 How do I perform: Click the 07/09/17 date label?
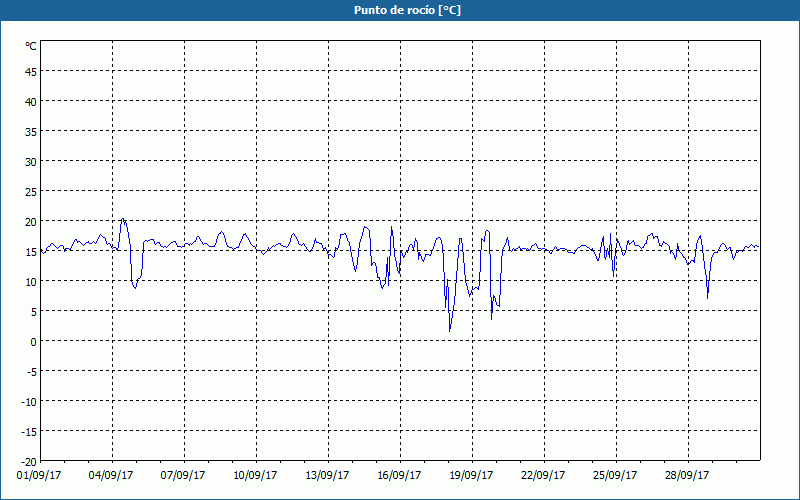(x=183, y=475)
